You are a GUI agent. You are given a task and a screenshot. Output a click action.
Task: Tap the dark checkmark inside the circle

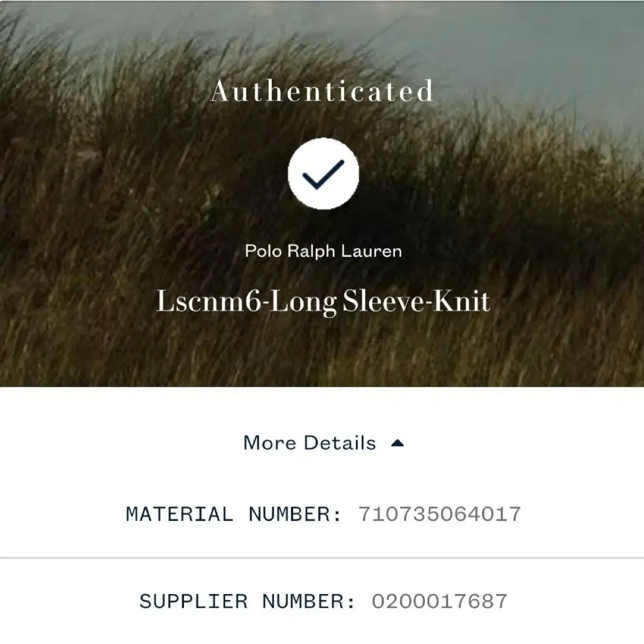pyautogui.click(x=323, y=175)
